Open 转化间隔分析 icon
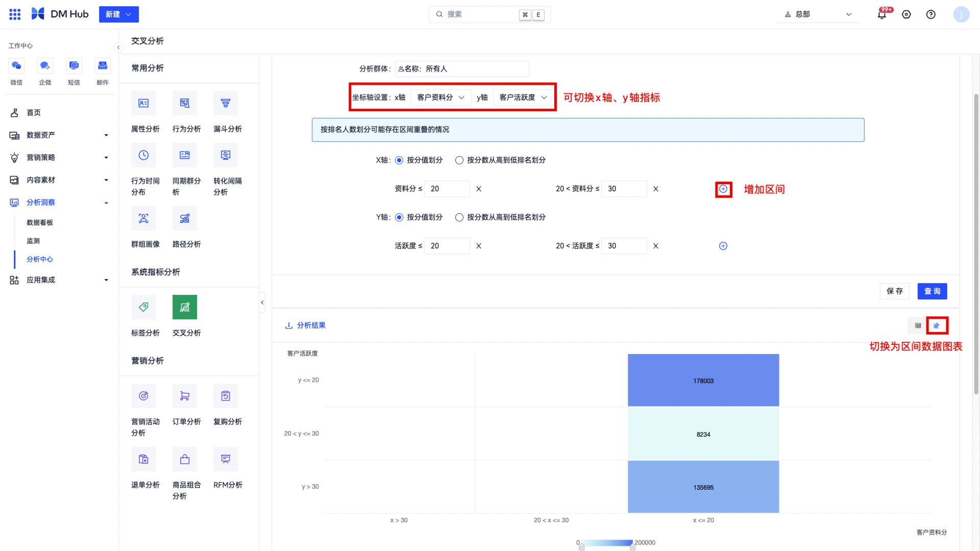980x551 pixels. coord(226,155)
